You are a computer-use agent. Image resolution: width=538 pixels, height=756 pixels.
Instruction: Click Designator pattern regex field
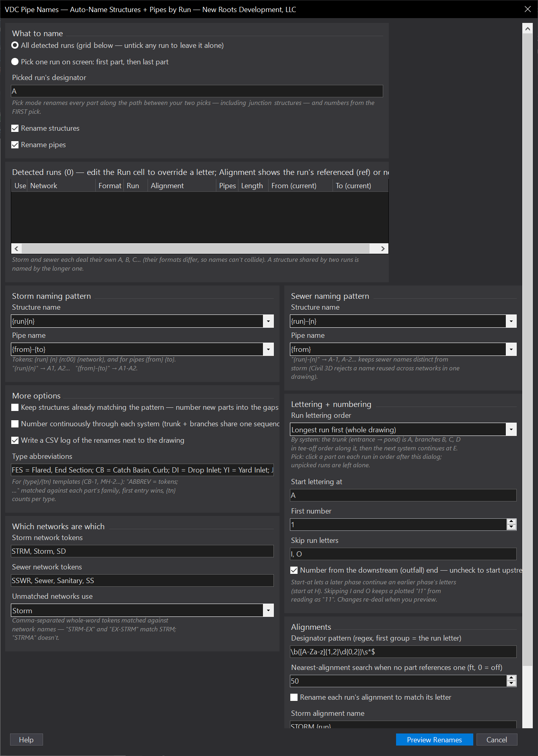(x=403, y=652)
